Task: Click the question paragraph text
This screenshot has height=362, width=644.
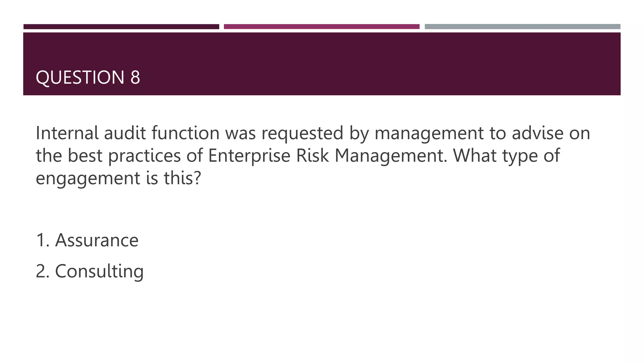Action: click(x=313, y=156)
